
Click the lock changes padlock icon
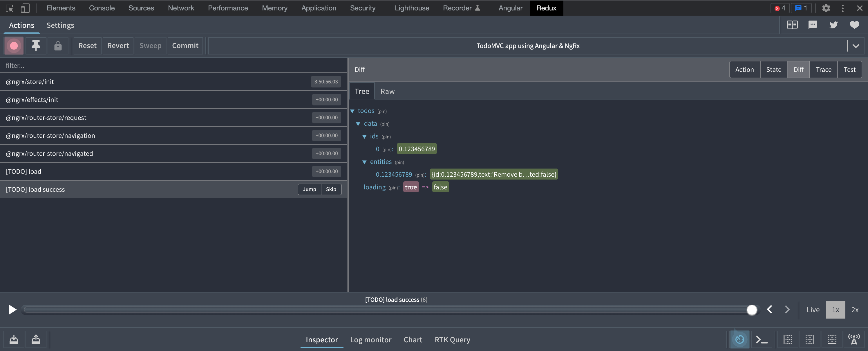click(x=58, y=46)
